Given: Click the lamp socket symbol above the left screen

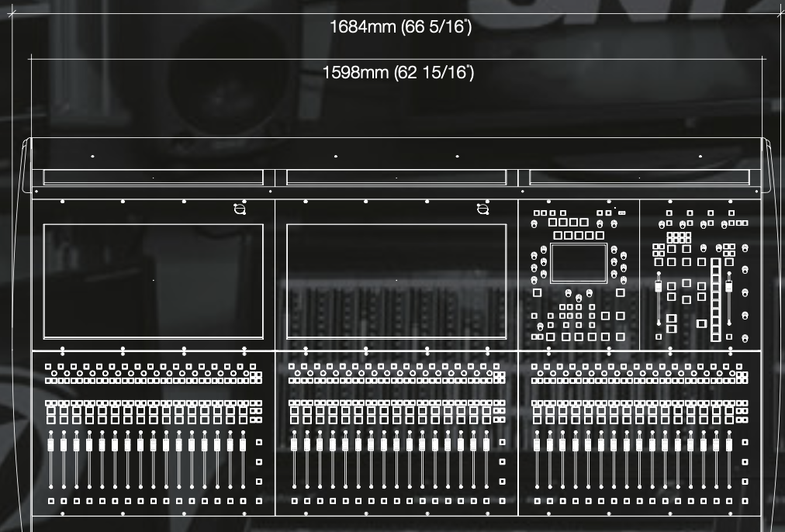Looking at the screenshot, I should [x=240, y=209].
